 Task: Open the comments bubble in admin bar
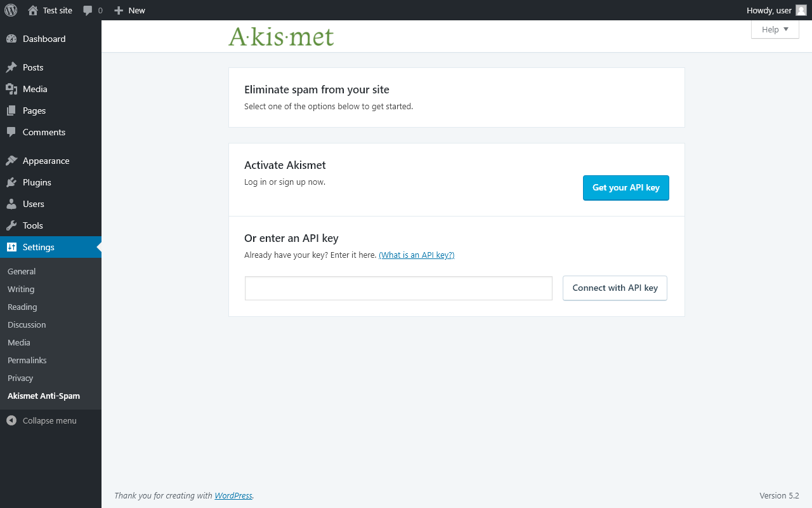[88, 10]
